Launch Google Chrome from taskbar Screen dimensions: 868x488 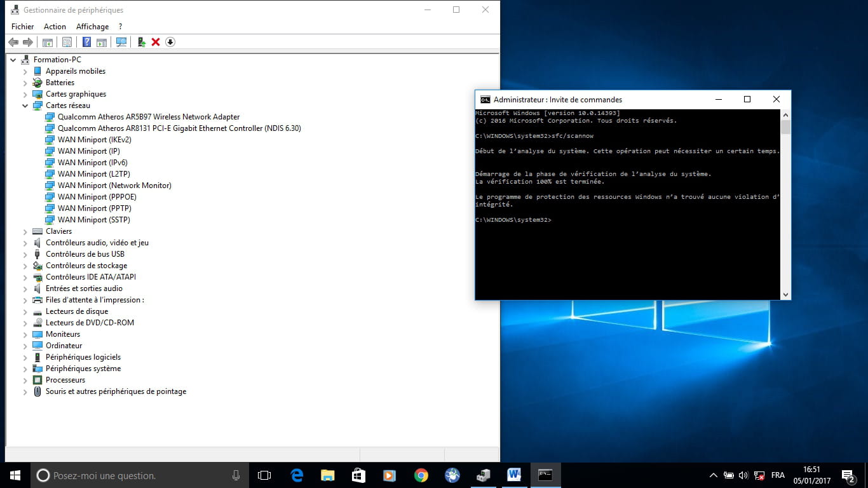pos(421,475)
